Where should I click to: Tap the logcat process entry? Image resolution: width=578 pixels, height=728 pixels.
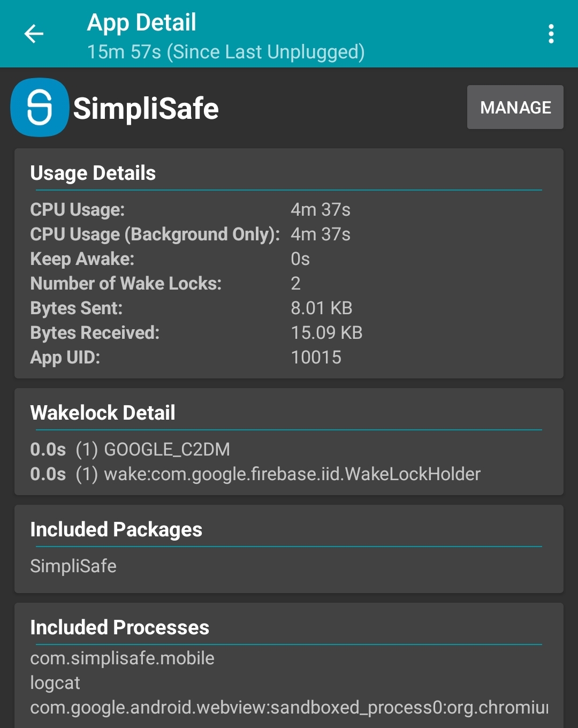[55, 683]
